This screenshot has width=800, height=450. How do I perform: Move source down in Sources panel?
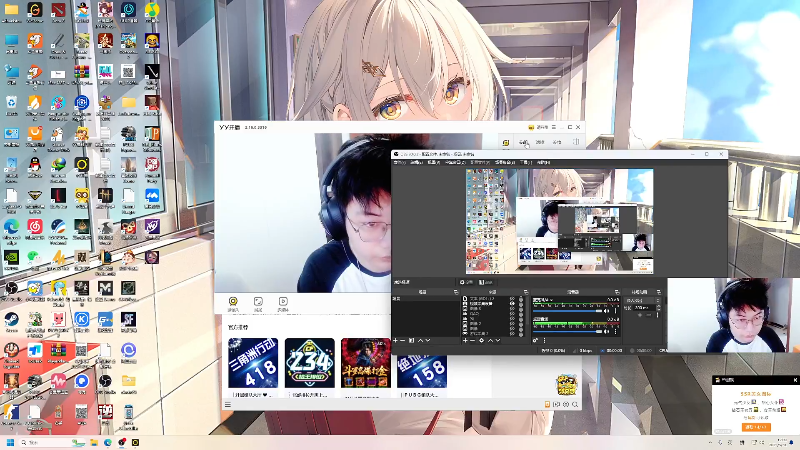pyautogui.click(x=497, y=340)
